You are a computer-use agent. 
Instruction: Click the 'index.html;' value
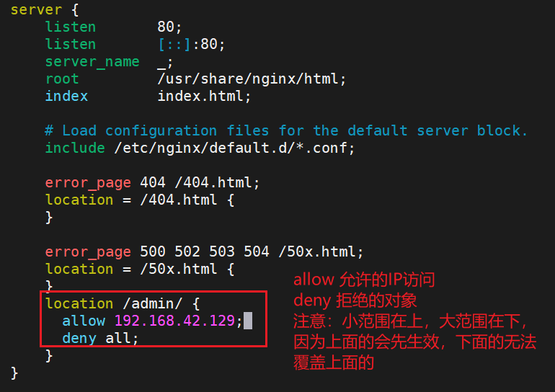pyautogui.click(x=204, y=97)
